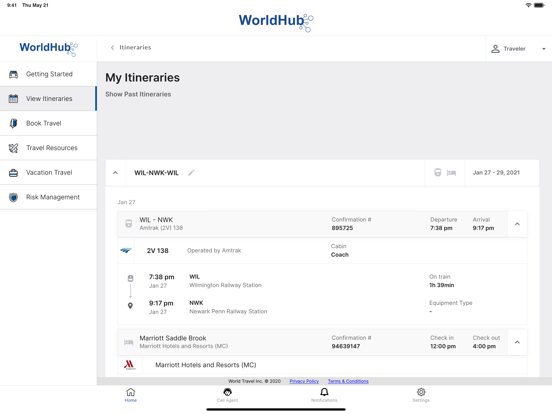
Task: Open Vacation Travel section
Action: pos(48,172)
